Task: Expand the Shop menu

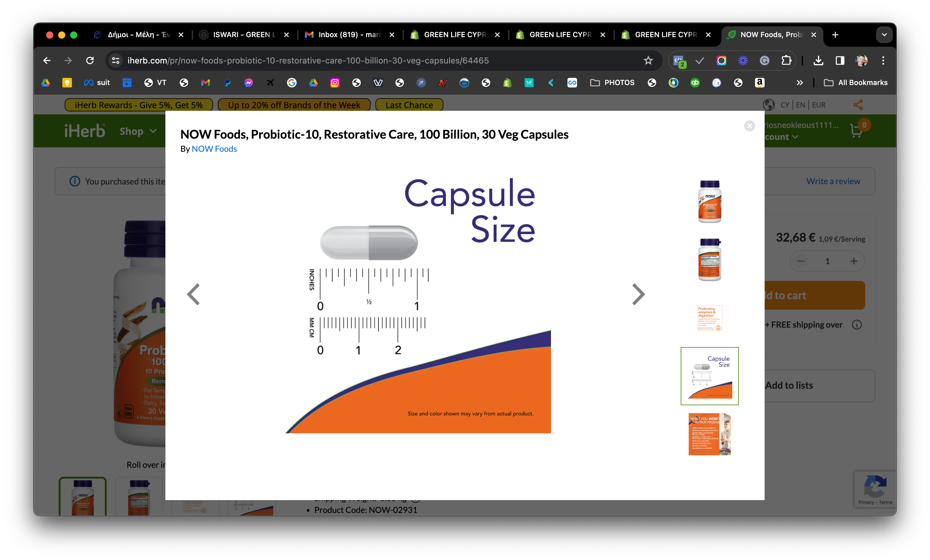Action: point(138,131)
